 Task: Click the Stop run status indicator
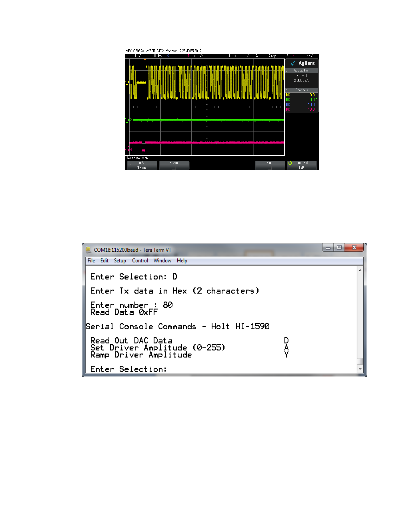click(272, 56)
